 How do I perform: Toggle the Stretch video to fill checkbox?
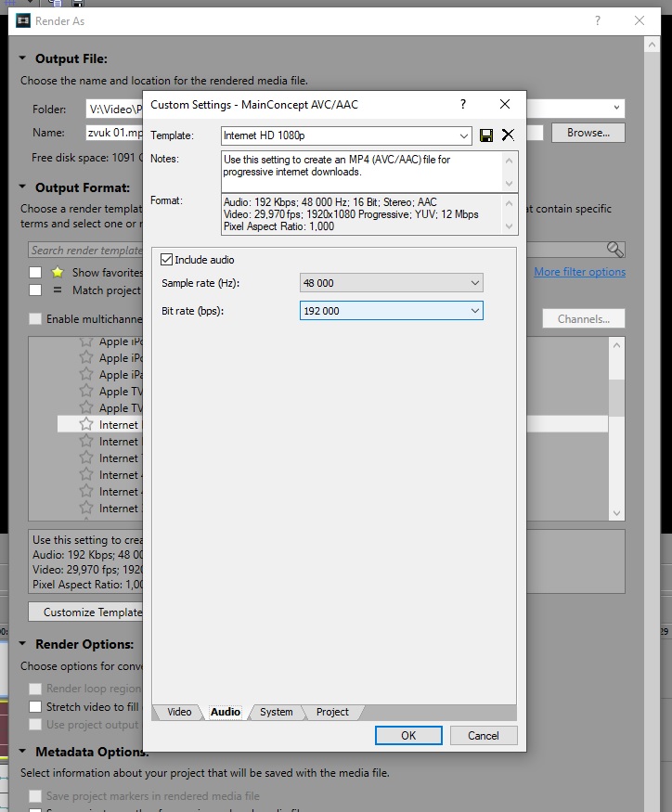coord(35,707)
